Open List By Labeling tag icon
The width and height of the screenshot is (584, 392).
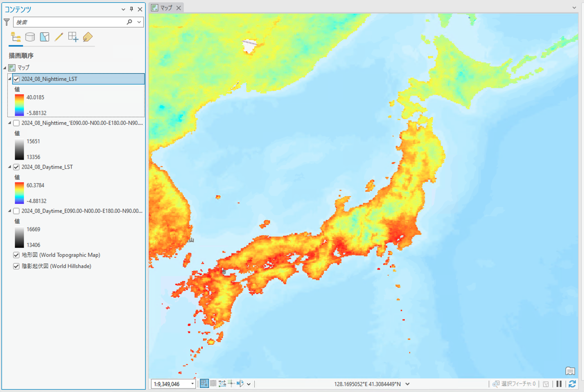pyautogui.click(x=88, y=37)
